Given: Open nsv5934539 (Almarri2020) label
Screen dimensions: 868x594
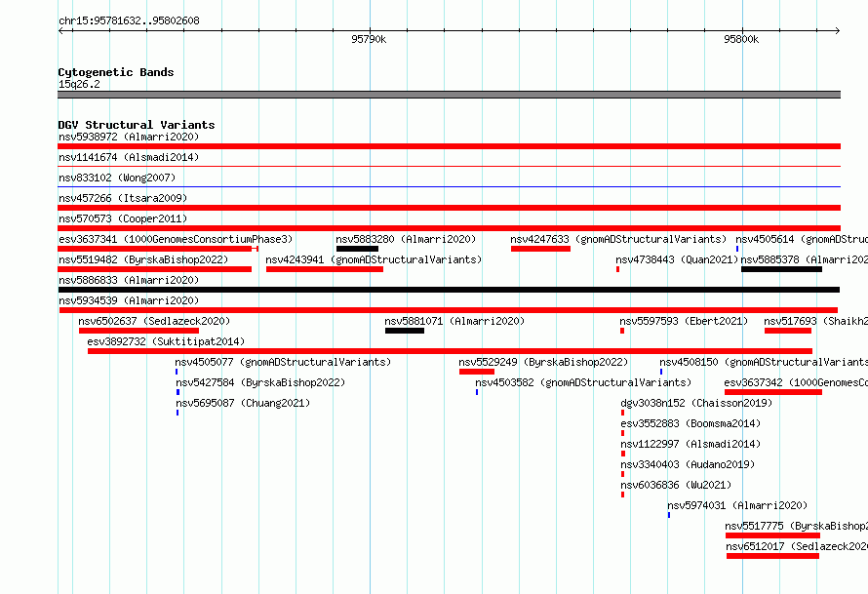Looking at the screenshot, I should coord(129,300).
